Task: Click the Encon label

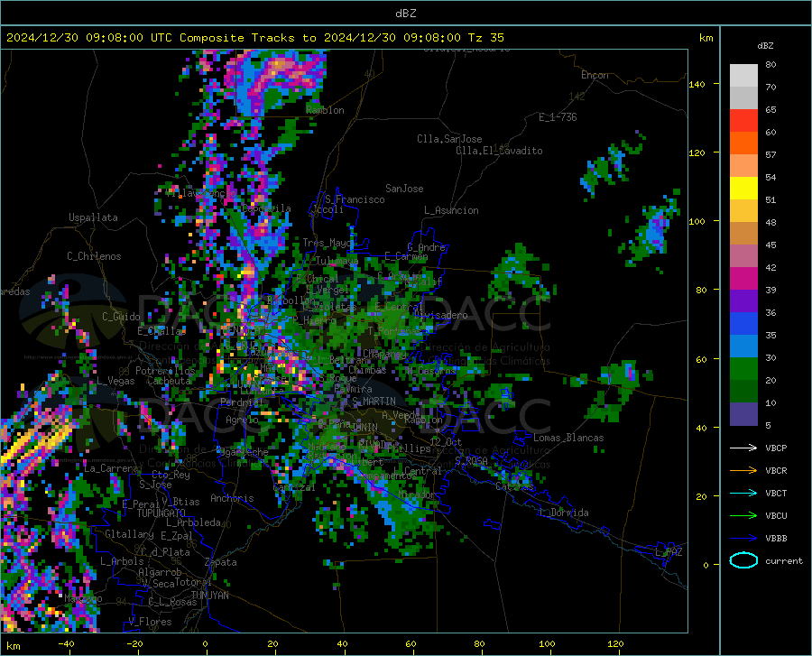Action: tap(595, 75)
